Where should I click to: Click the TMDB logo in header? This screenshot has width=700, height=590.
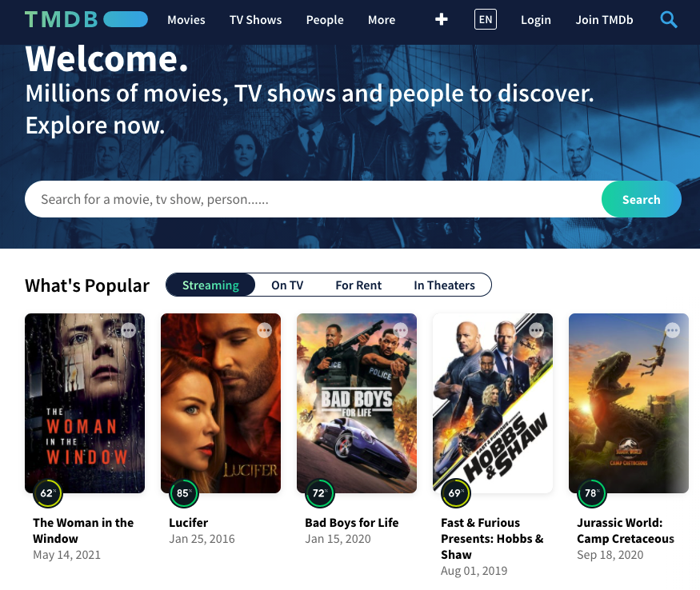click(86, 19)
